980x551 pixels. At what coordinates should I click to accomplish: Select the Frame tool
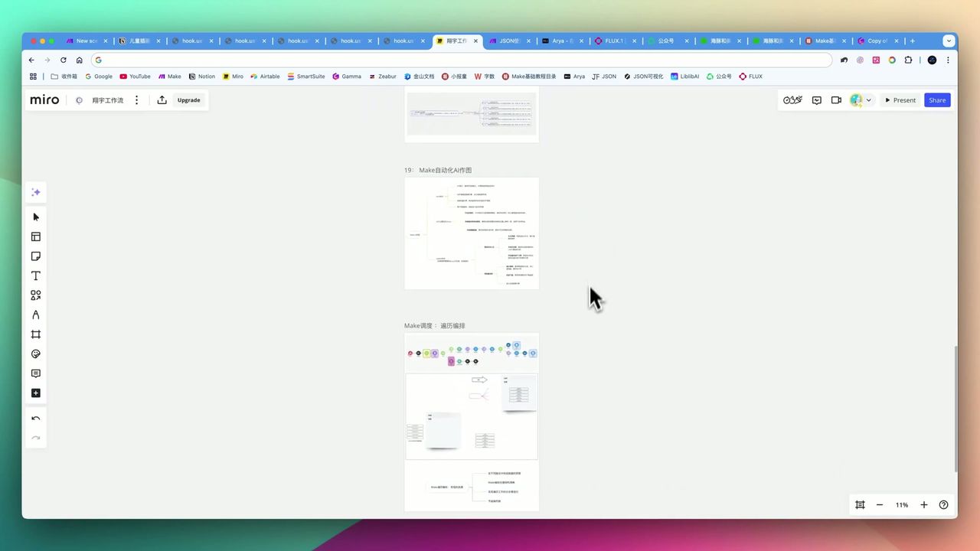(x=35, y=334)
